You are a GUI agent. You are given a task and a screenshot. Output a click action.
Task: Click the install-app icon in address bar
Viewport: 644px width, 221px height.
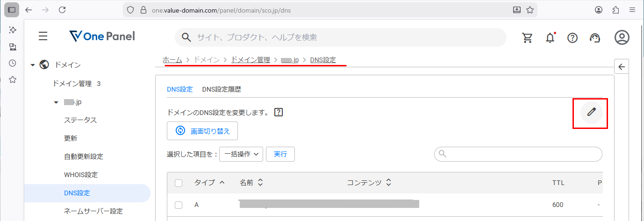(x=517, y=9)
